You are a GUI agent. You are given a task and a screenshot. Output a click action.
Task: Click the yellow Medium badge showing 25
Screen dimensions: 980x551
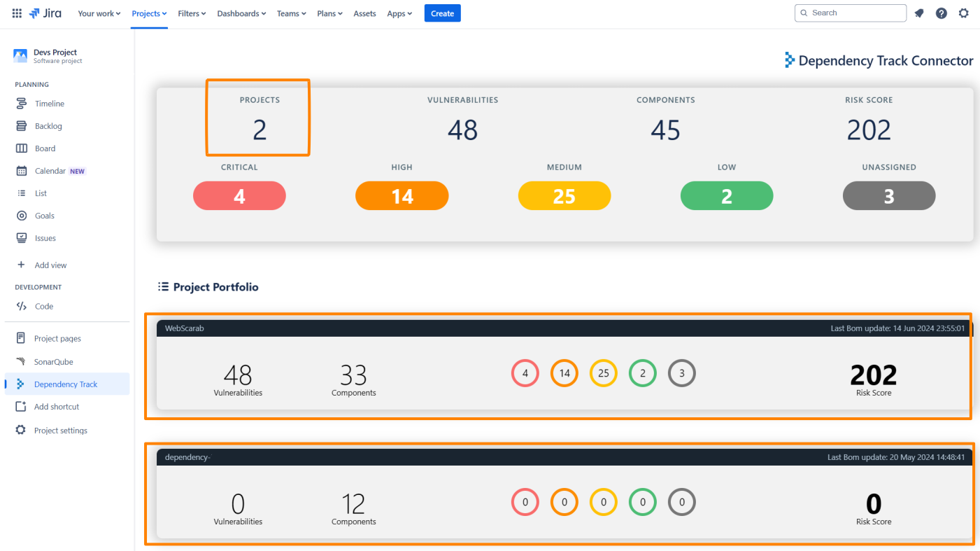[x=564, y=195]
